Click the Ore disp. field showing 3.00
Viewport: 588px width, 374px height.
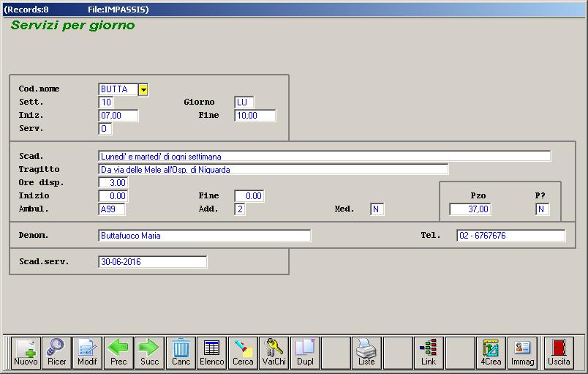[113, 183]
